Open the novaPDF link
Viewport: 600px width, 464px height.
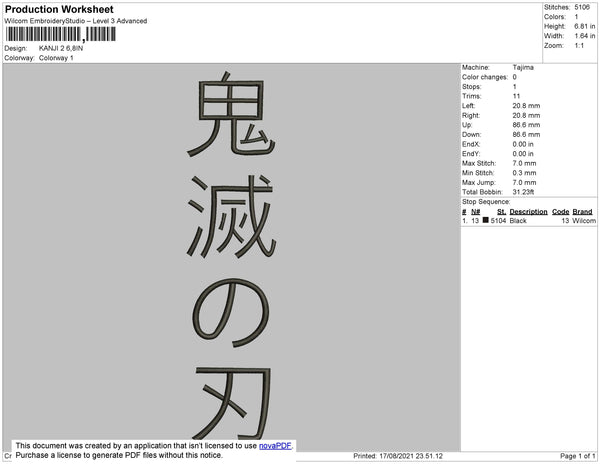(x=275, y=446)
